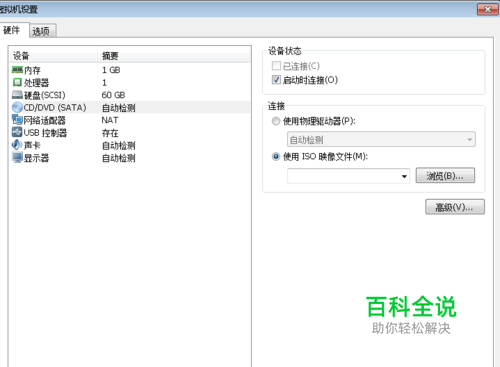The width and height of the screenshot is (500, 367).
Task: Select the processor (处理器) device icon
Action: (17, 82)
